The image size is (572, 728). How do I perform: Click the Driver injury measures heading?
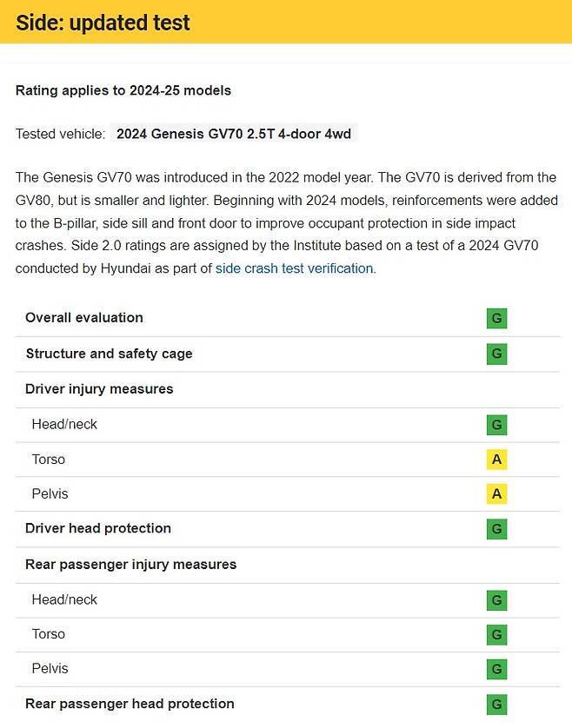(99, 389)
